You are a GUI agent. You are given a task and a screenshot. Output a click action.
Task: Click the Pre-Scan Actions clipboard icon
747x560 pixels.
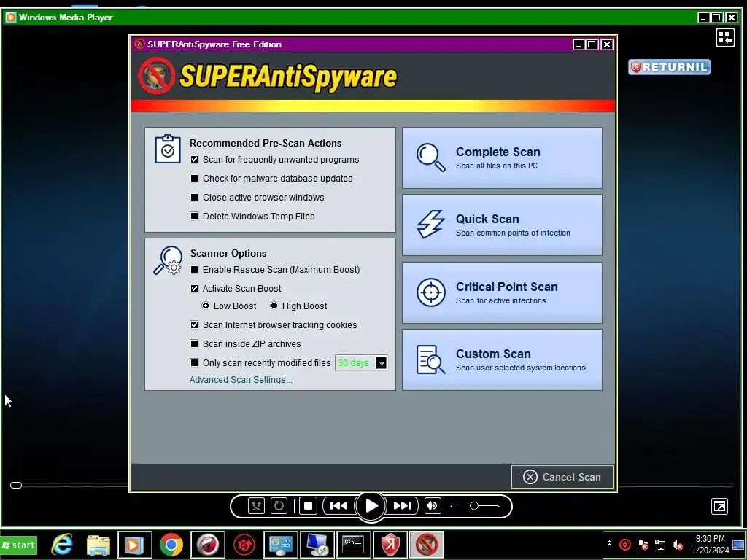pyautogui.click(x=168, y=149)
